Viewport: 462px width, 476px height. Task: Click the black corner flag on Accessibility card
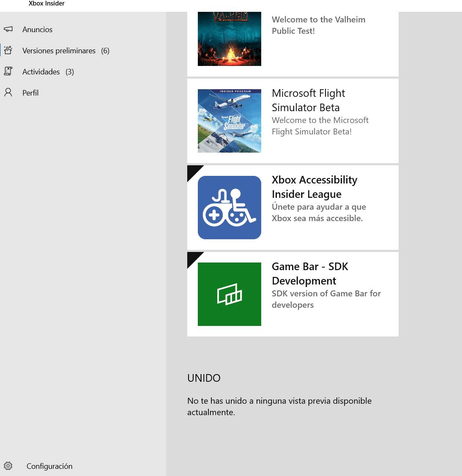[x=193, y=171]
